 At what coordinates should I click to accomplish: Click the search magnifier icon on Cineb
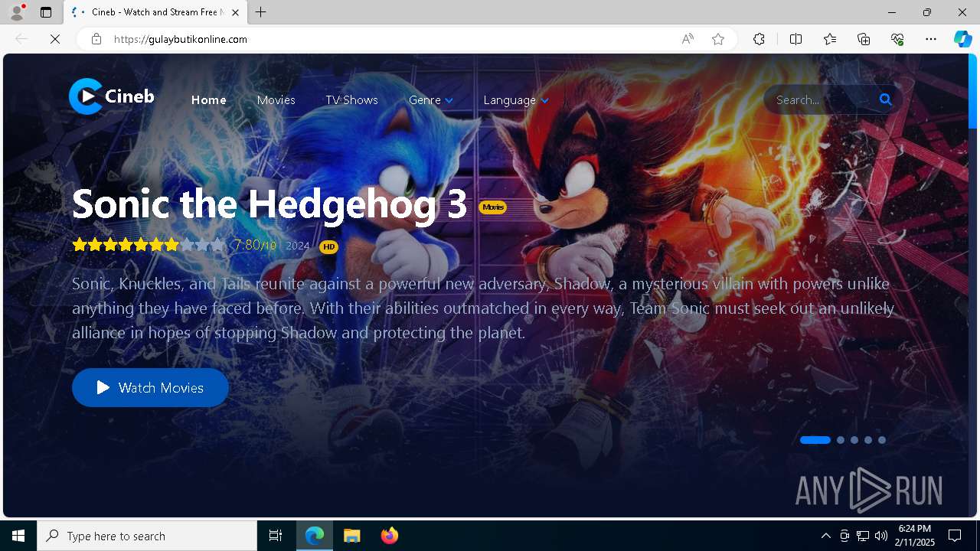[x=886, y=99]
